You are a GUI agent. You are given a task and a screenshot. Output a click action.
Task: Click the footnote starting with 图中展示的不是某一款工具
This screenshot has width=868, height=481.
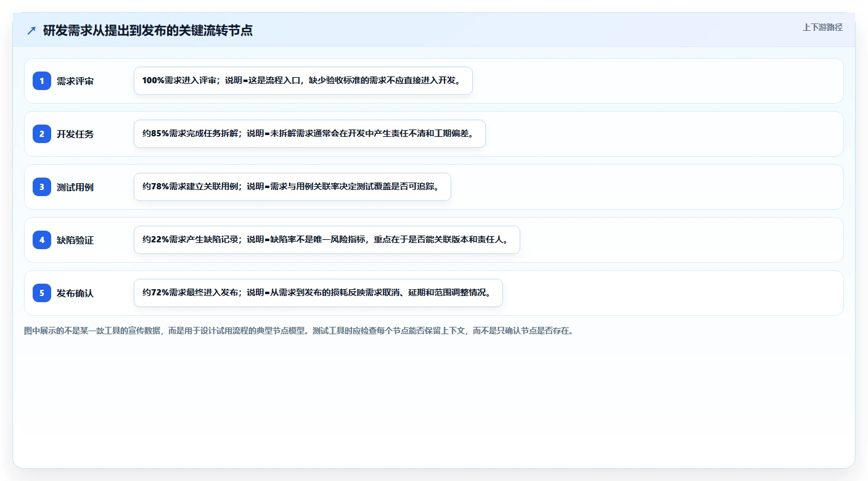[299, 331]
